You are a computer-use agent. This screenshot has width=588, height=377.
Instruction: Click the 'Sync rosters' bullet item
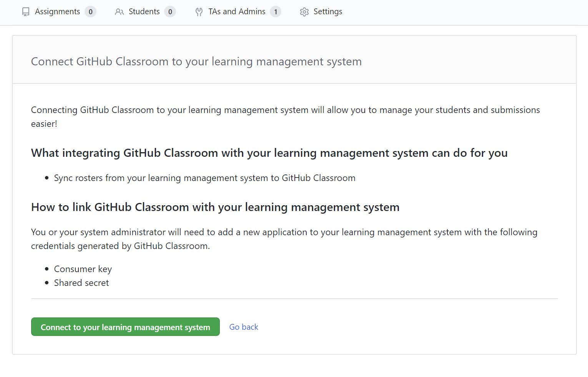pos(204,178)
